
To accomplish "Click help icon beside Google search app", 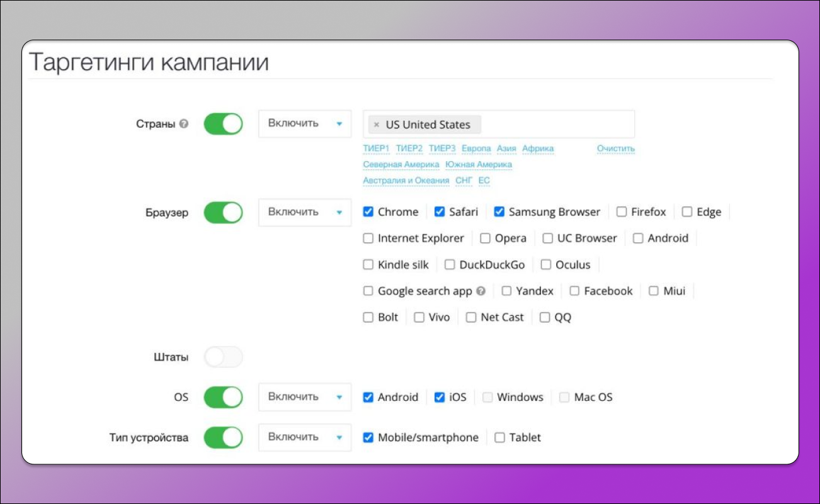I will coord(481,291).
